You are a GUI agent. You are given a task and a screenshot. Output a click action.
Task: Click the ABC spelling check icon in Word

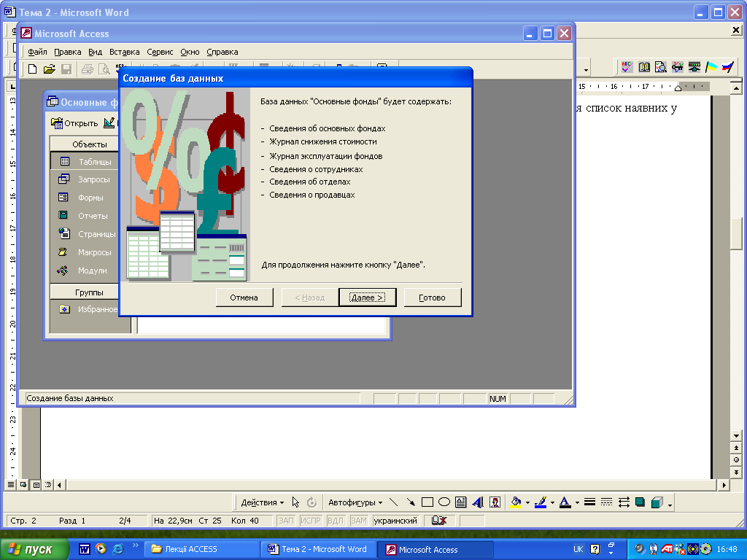pyautogui.click(x=627, y=67)
